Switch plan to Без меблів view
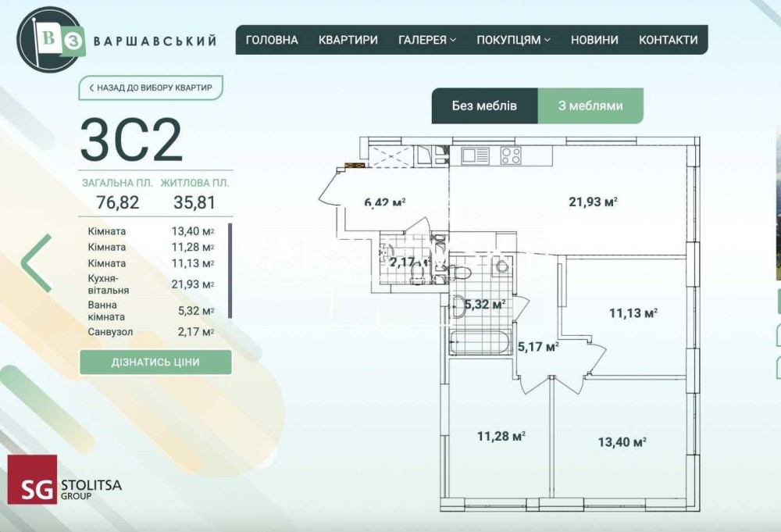Screen dimensions: 781x532 pyautogui.click(x=484, y=106)
